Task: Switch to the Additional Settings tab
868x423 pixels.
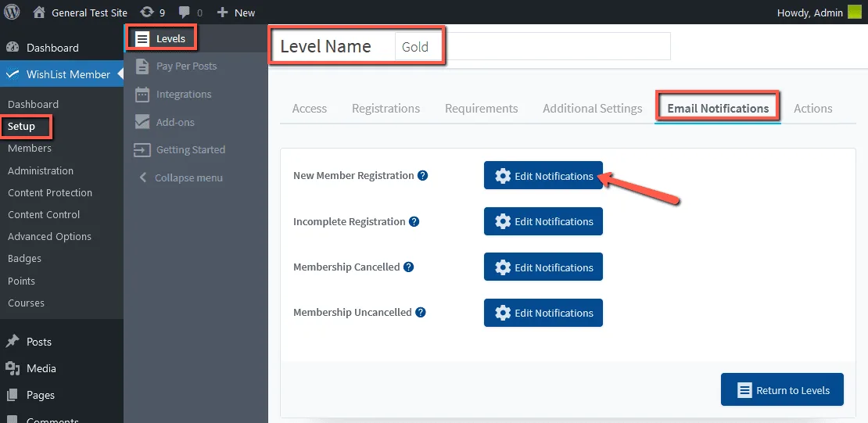Action: point(592,109)
